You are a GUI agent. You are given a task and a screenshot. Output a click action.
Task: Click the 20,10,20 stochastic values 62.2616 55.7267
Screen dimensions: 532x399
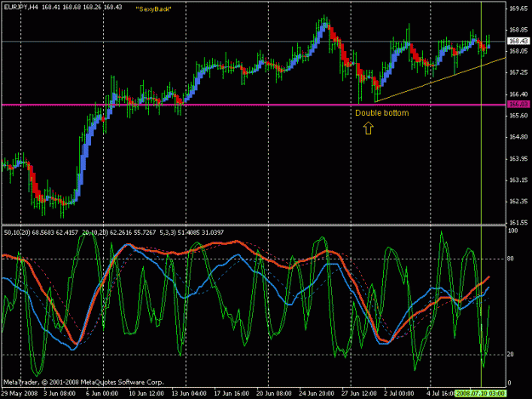pyautogui.click(x=119, y=232)
